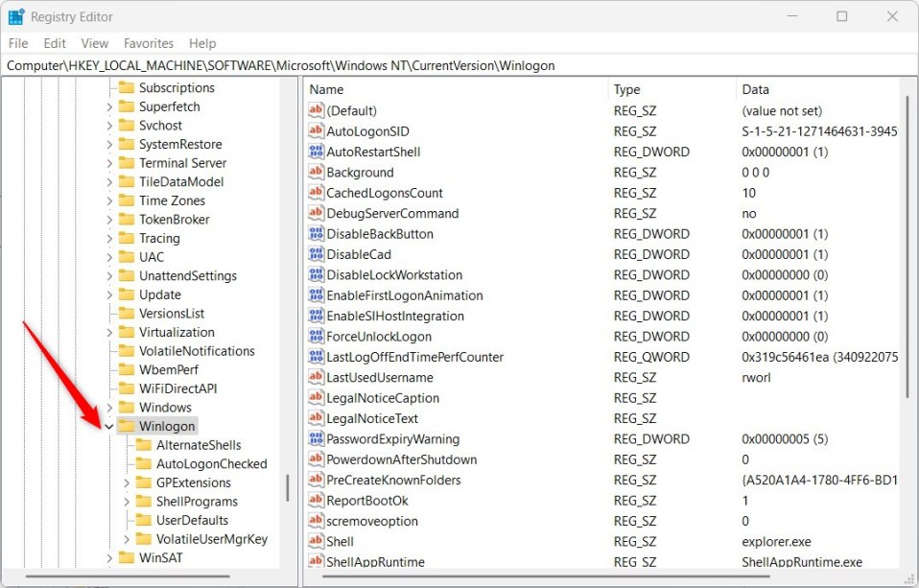Click the Background string value icon

click(316, 173)
